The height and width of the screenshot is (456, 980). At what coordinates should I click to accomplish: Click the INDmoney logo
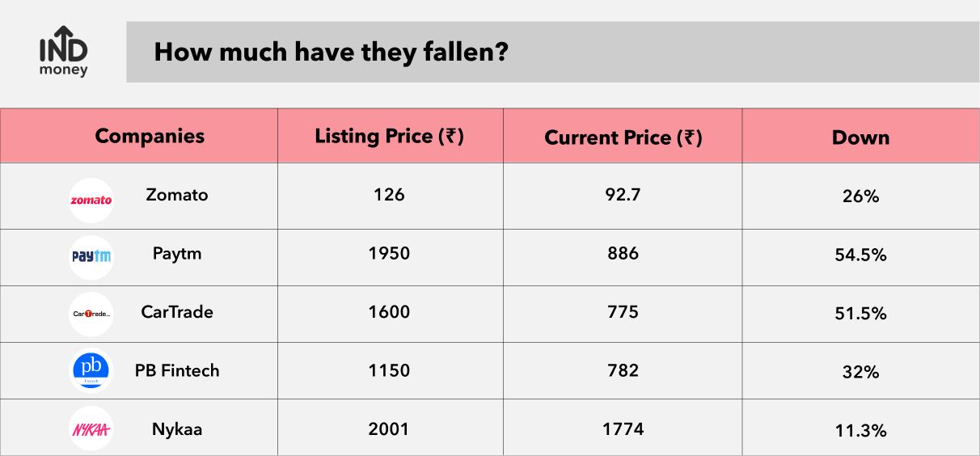point(64,53)
